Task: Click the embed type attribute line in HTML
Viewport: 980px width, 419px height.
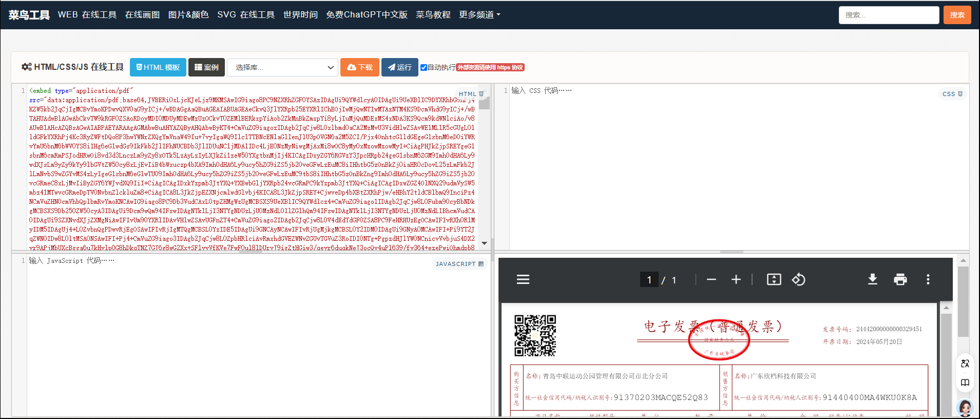Action: pyautogui.click(x=81, y=91)
